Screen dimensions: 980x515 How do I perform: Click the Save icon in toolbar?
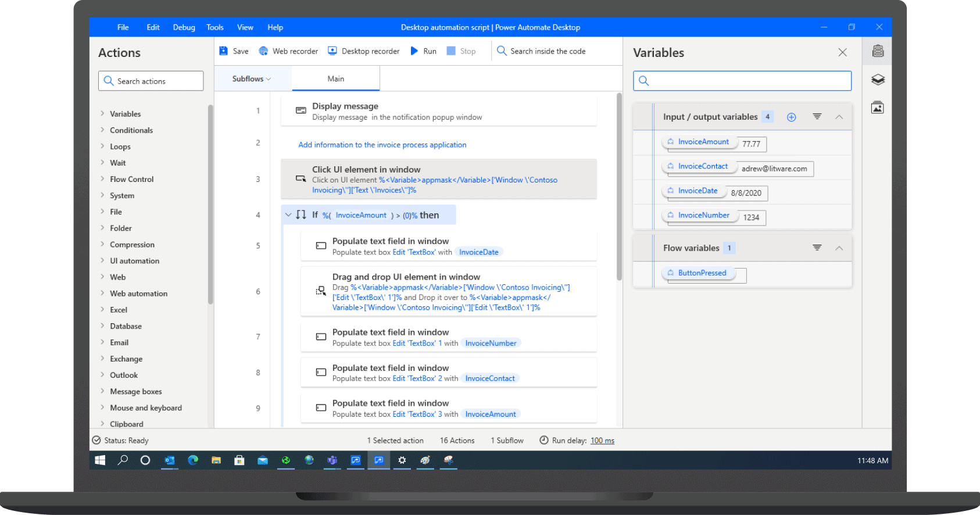click(224, 51)
